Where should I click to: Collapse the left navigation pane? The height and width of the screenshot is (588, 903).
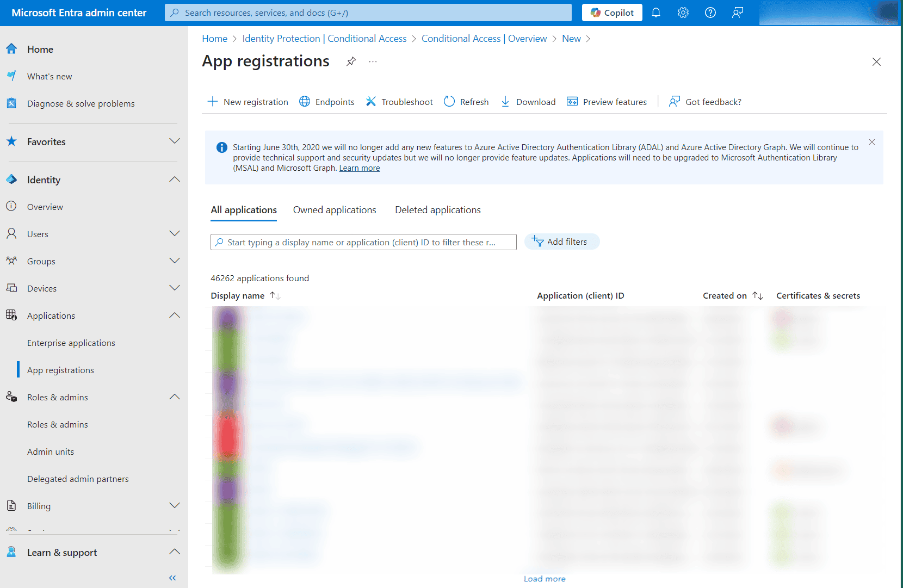tap(172, 578)
